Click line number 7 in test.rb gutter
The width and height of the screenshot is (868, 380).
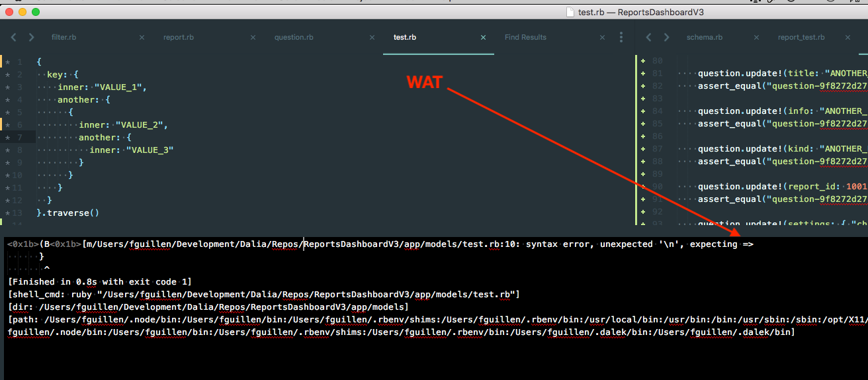click(20, 137)
